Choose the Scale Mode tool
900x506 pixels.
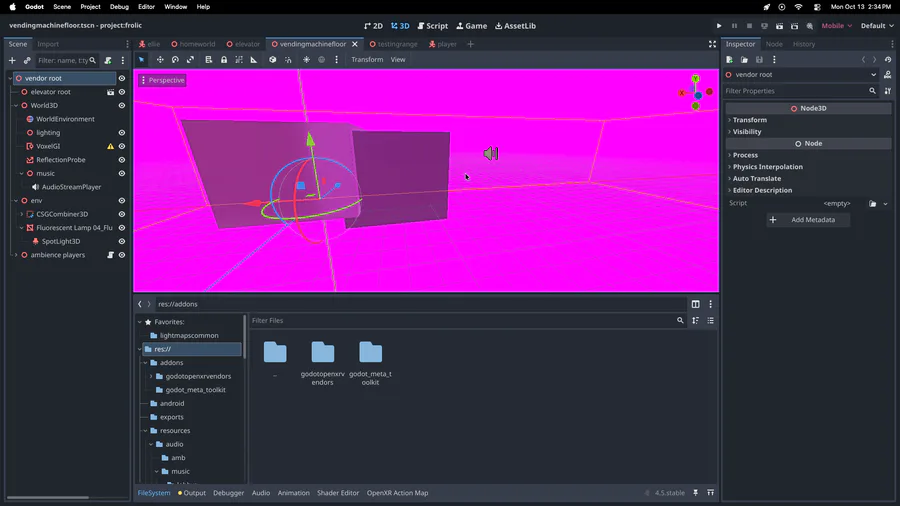(191, 60)
